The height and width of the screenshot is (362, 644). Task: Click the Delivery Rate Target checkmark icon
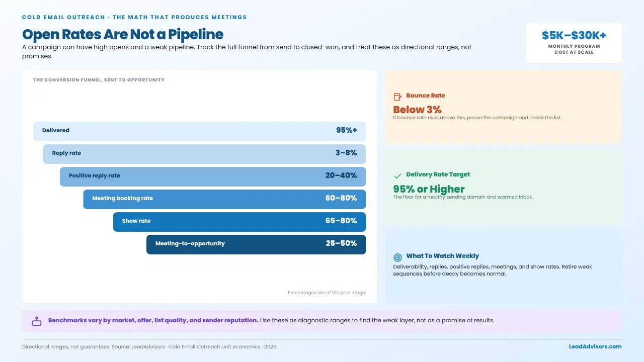397,175
